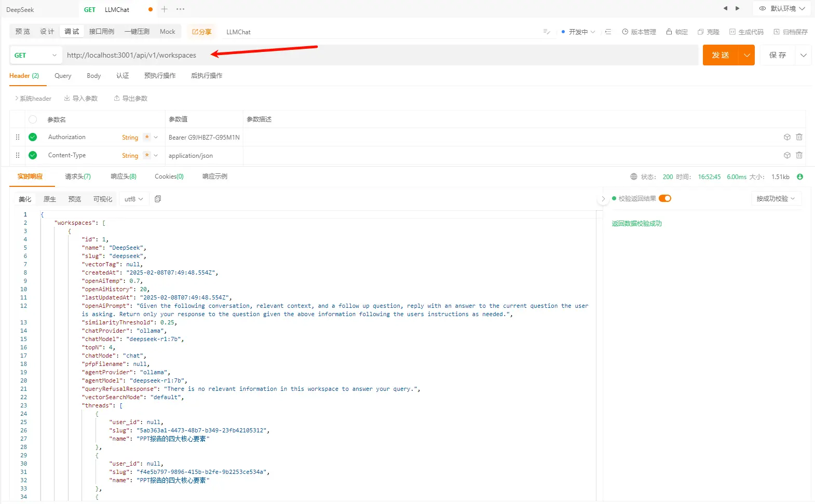Open the send button dropdown arrow
This screenshot has height=504, width=815.
click(x=747, y=55)
